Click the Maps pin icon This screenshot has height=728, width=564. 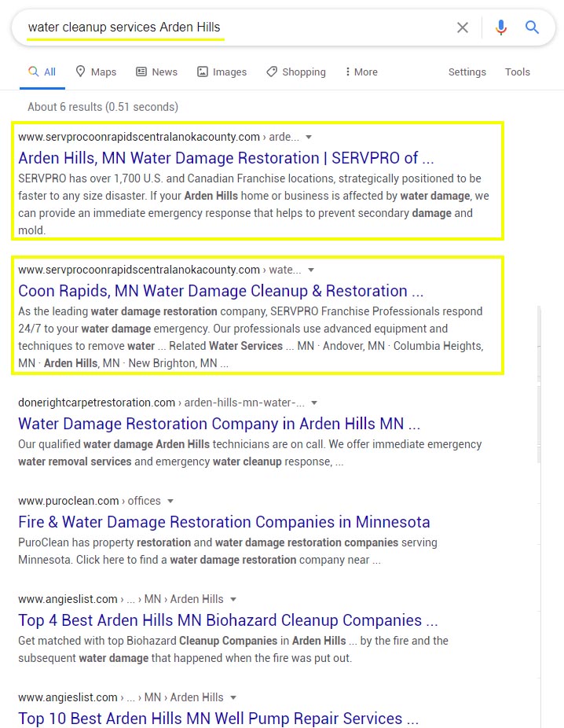click(80, 72)
